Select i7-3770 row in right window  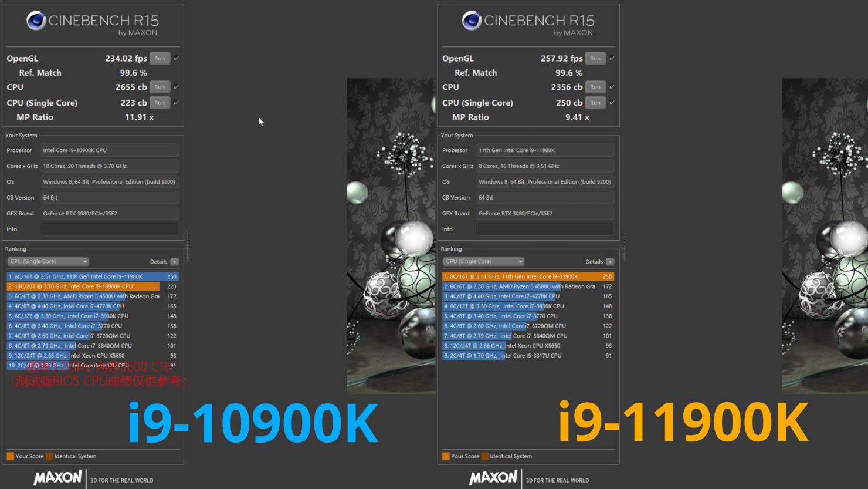pos(528,316)
